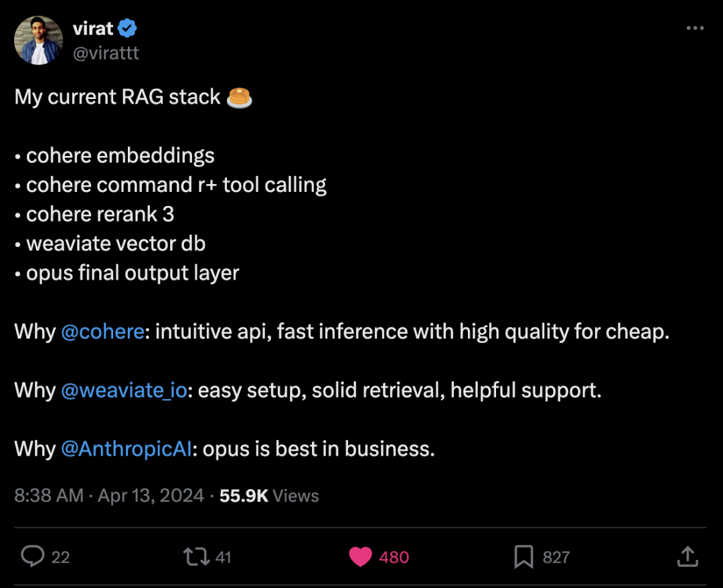Expand the three-dot more options menu
723x588 pixels.
tap(695, 28)
